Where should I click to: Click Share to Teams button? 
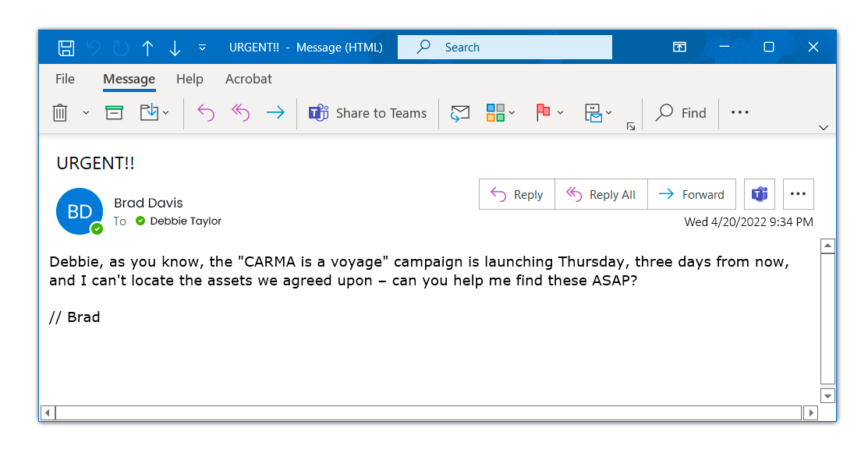[x=368, y=113]
